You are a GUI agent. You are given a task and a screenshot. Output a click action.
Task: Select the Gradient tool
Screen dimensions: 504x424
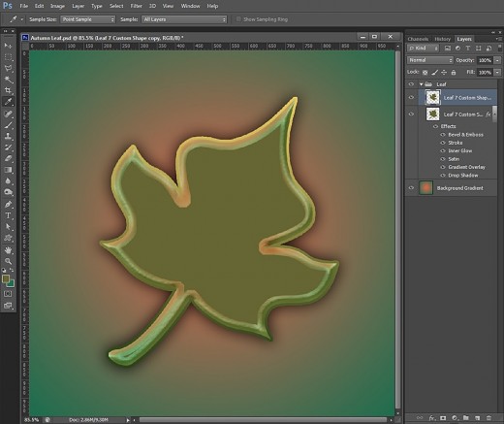8,170
